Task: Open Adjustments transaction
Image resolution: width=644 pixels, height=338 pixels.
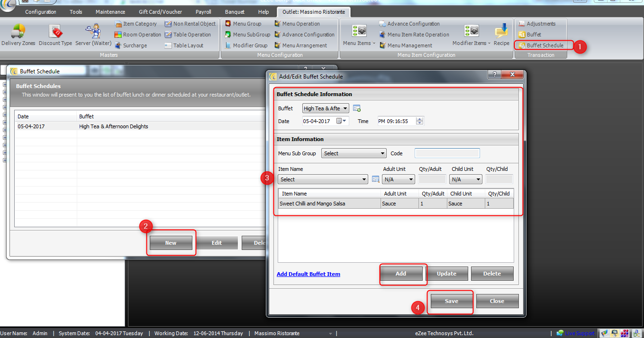Action: (536, 24)
